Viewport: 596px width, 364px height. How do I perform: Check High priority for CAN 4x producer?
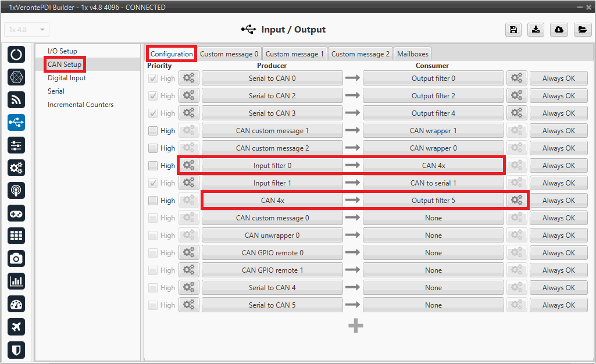[153, 201]
